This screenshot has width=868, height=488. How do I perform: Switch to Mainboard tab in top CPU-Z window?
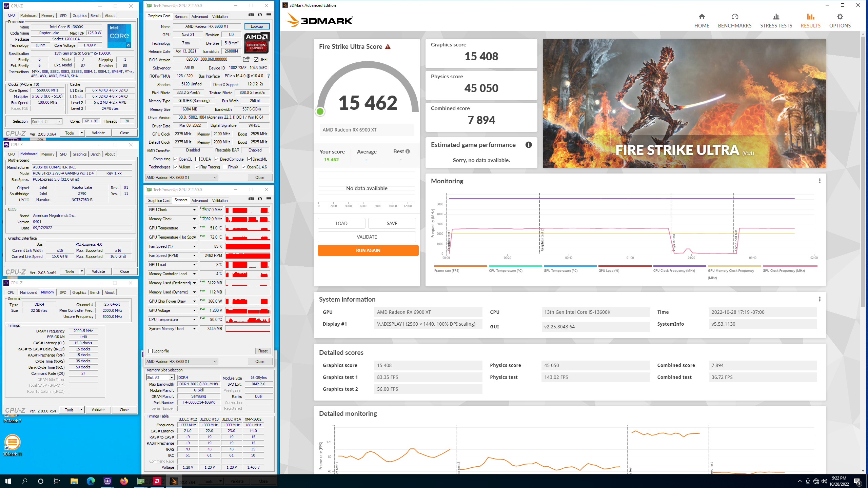[29, 16]
